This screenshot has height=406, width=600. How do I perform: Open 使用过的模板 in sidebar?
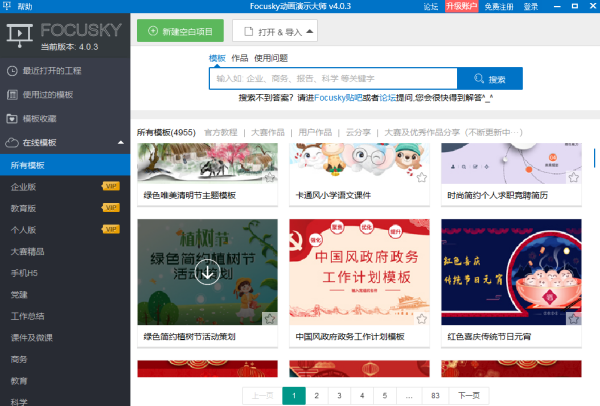point(65,95)
